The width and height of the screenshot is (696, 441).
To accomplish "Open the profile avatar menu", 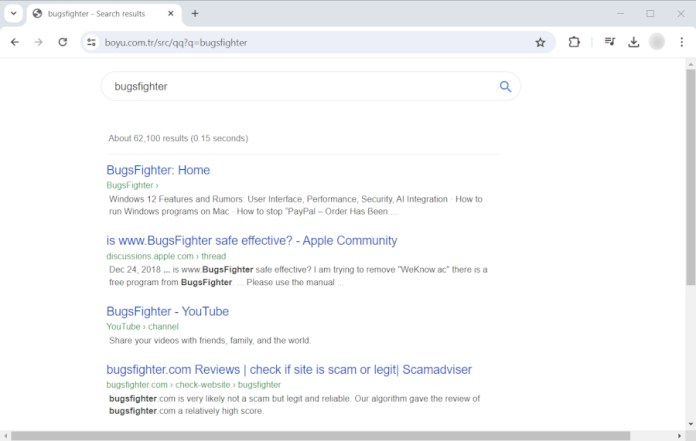I will [656, 42].
